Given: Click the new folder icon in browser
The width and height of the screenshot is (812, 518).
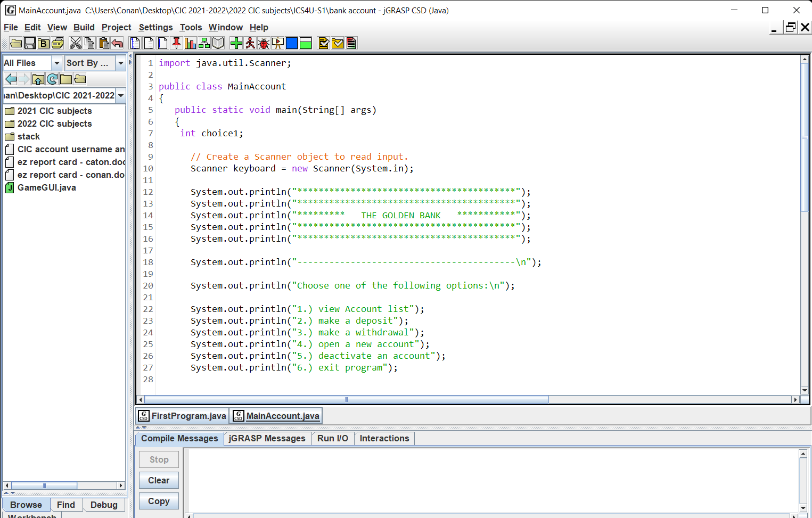Looking at the screenshot, I should click(66, 79).
